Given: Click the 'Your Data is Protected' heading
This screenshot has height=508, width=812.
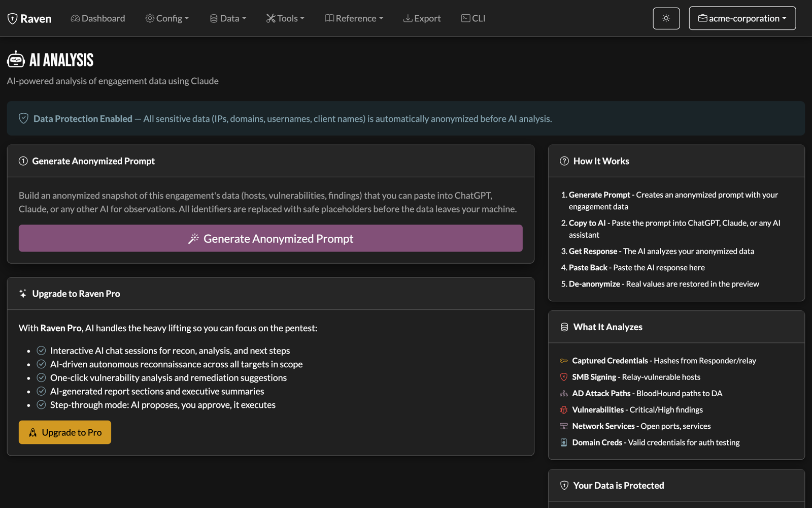Looking at the screenshot, I should pyautogui.click(x=619, y=486).
